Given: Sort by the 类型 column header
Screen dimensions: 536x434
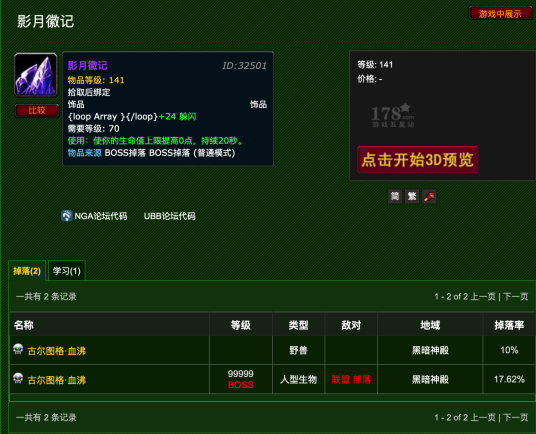Looking at the screenshot, I should click(298, 325).
